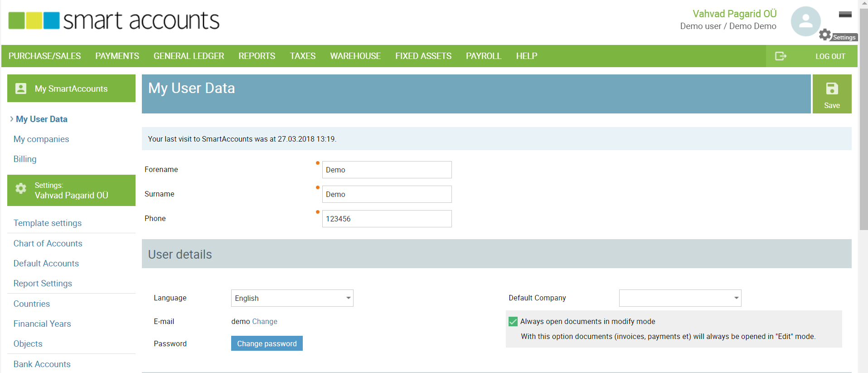Viewport: 868px width, 373px height.
Task: Click the Surname input field
Action: click(387, 194)
